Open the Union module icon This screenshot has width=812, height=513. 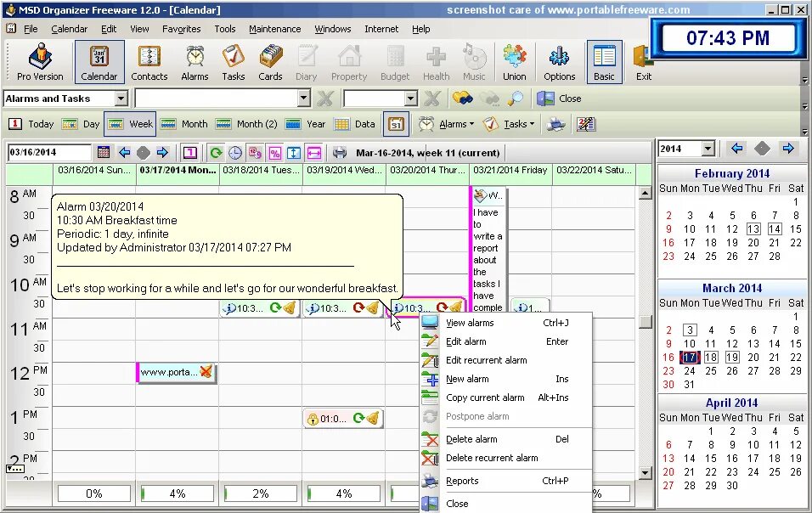(x=515, y=61)
